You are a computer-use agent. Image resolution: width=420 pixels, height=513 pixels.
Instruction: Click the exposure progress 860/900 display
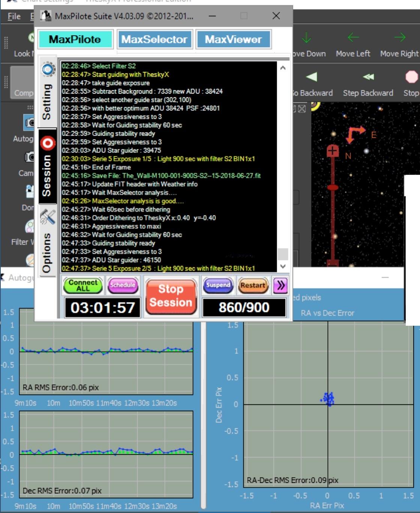(244, 308)
